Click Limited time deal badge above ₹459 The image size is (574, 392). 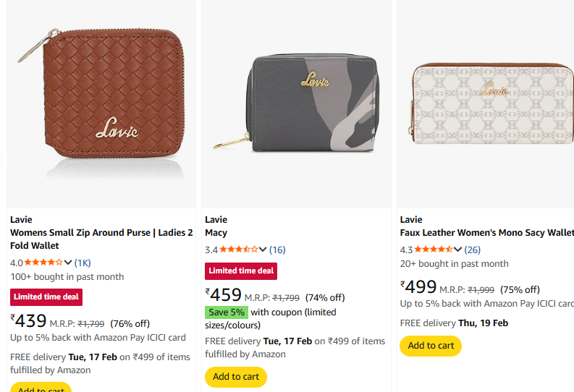click(x=241, y=271)
